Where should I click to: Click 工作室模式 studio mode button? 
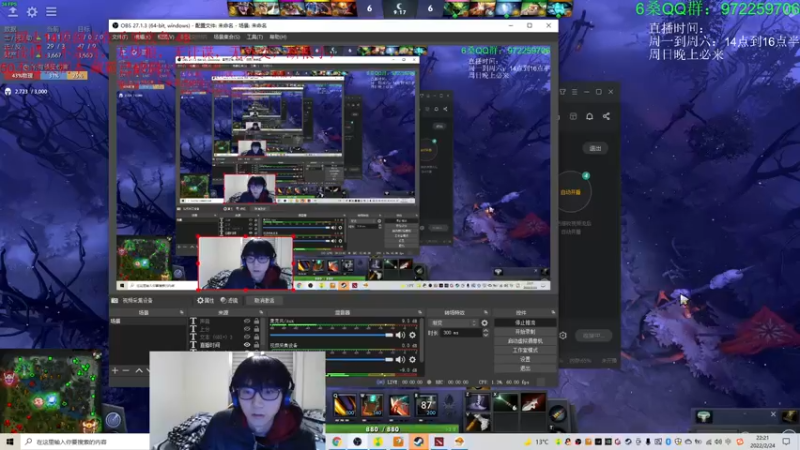525,350
